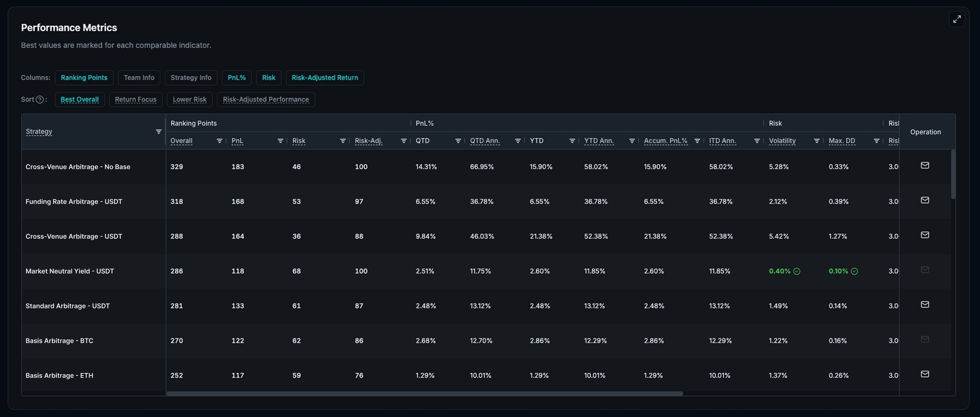The height and width of the screenshot is (417, 980).
Task: Toggle the Risk column group chip
Action: click(269, 78)
